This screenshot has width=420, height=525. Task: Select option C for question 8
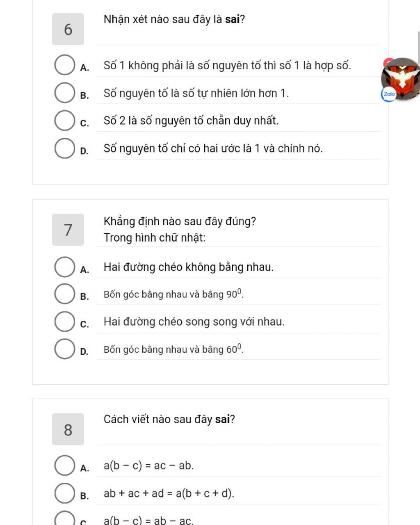click(x=64, y=519)
